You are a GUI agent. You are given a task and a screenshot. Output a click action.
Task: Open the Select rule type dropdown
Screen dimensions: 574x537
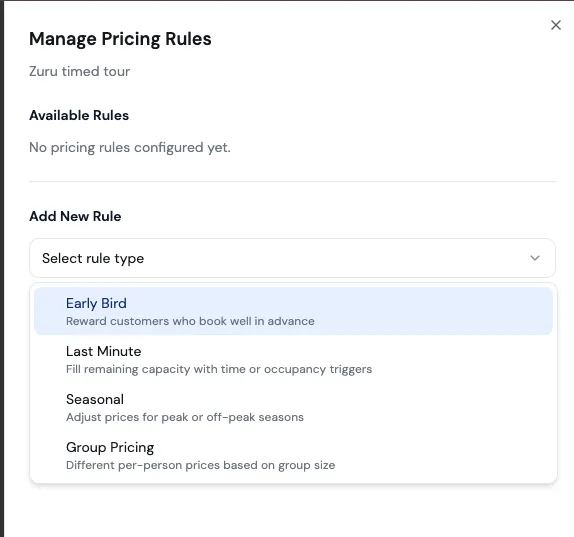[292, 258]
